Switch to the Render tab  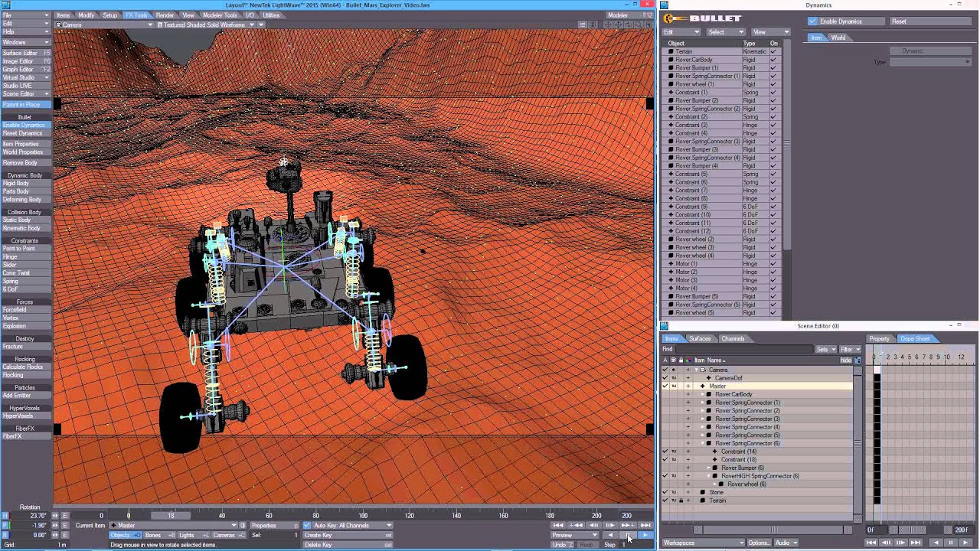tap(165, 15)
